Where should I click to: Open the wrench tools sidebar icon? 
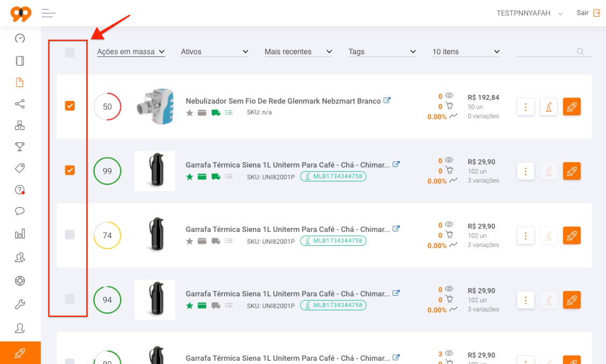click(20, 304)
